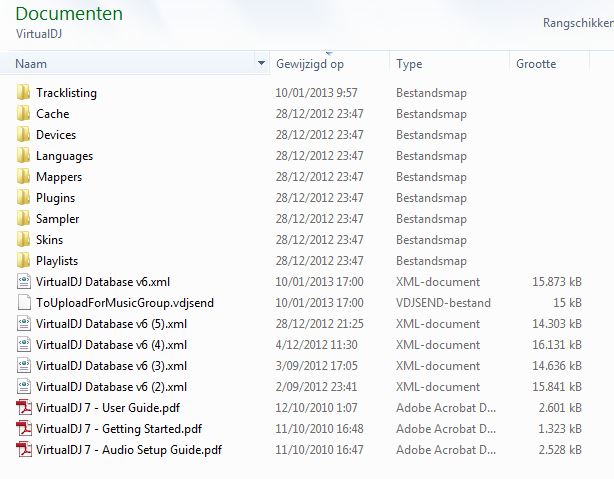
Task: Select the Cache folder name
Action: tap(52, 114)
